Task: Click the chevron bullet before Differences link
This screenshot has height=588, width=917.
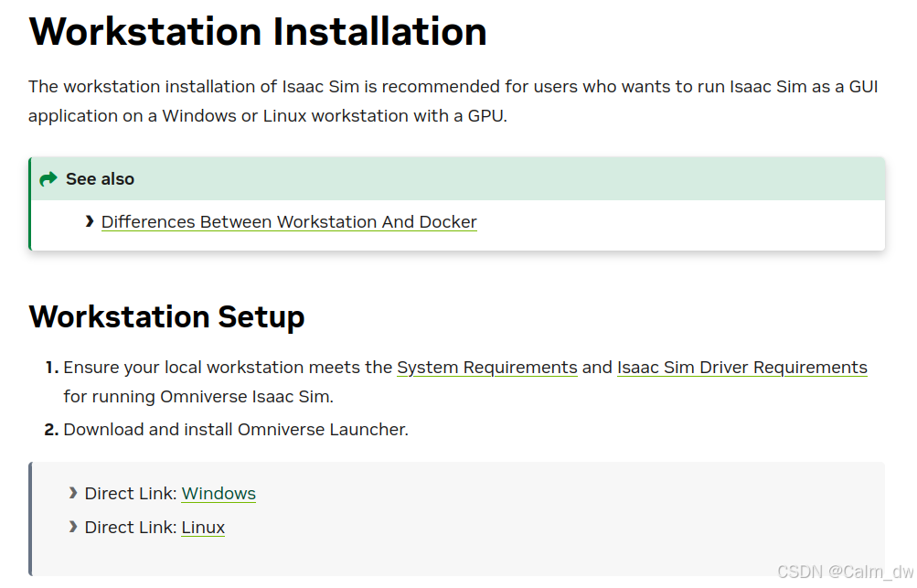Action: coord(90,221)
